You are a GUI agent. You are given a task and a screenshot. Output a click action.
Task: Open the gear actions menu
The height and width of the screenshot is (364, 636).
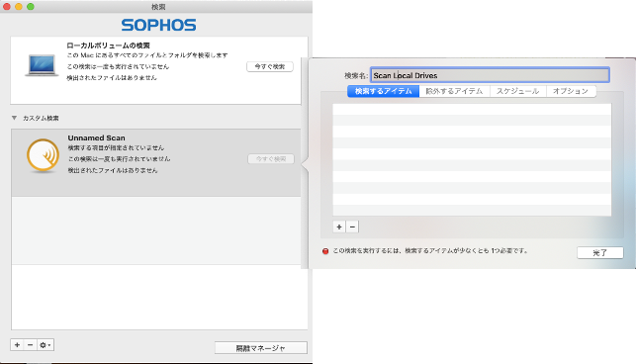(45, 345)
